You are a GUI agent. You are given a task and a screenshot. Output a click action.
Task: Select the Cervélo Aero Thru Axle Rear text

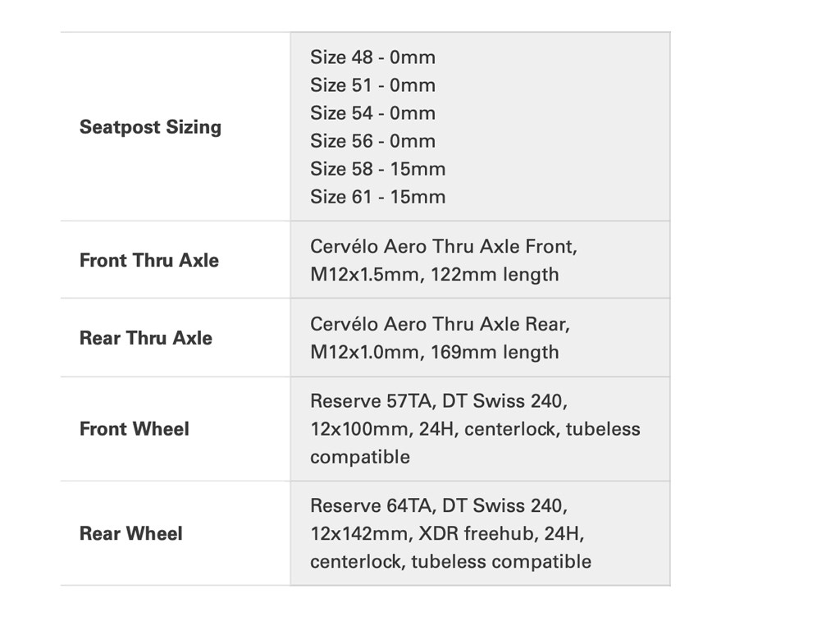coord(440,324)
